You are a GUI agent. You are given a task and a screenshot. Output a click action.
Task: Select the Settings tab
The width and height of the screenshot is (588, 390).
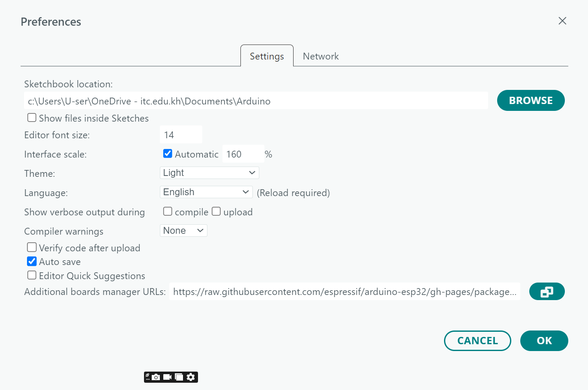[x=267, y=57]
